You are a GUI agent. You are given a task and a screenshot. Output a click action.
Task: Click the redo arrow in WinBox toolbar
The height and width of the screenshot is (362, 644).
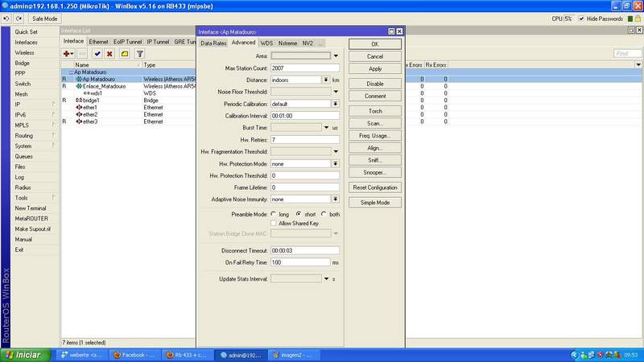[19, 19]
